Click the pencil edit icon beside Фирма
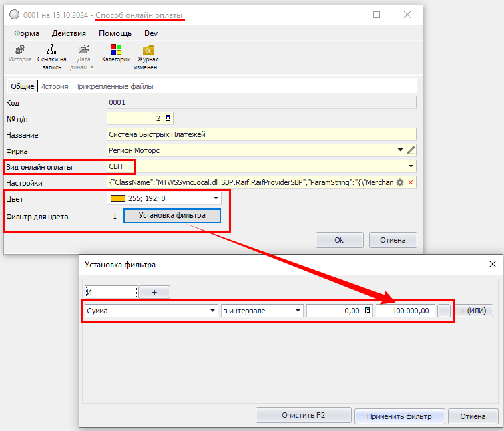The width and height of the screenshot is (504, 431). point(411,150)
